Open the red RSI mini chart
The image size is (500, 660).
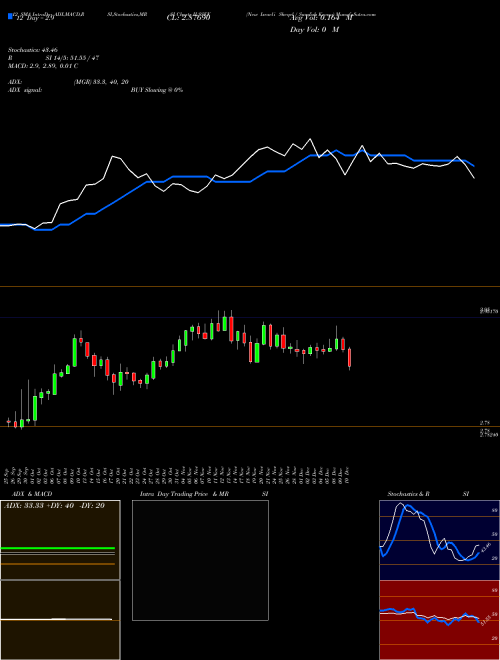pyautogui.click(x=439, y=620)
